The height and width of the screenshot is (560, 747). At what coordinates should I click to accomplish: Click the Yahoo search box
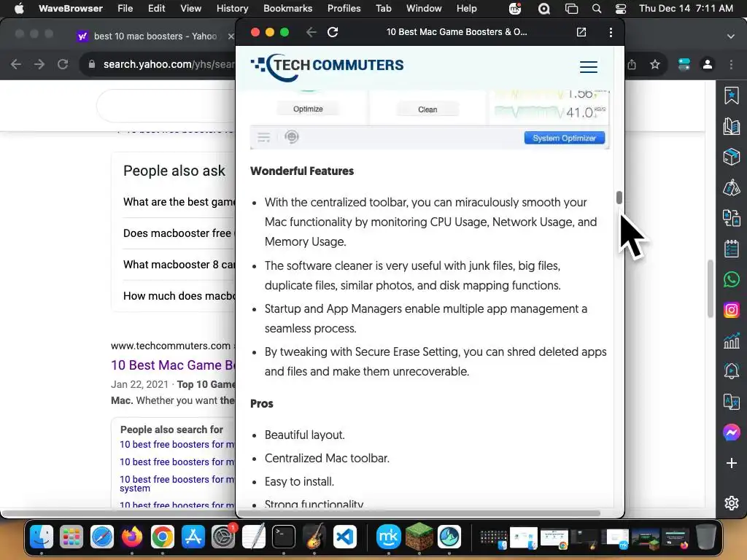pos(167,106)
